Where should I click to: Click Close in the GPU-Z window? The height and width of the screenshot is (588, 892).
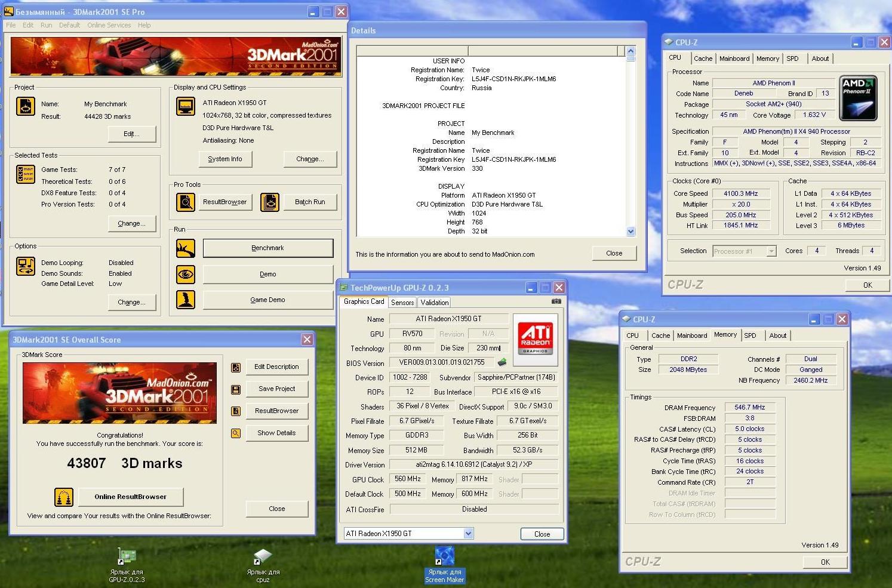542,534
